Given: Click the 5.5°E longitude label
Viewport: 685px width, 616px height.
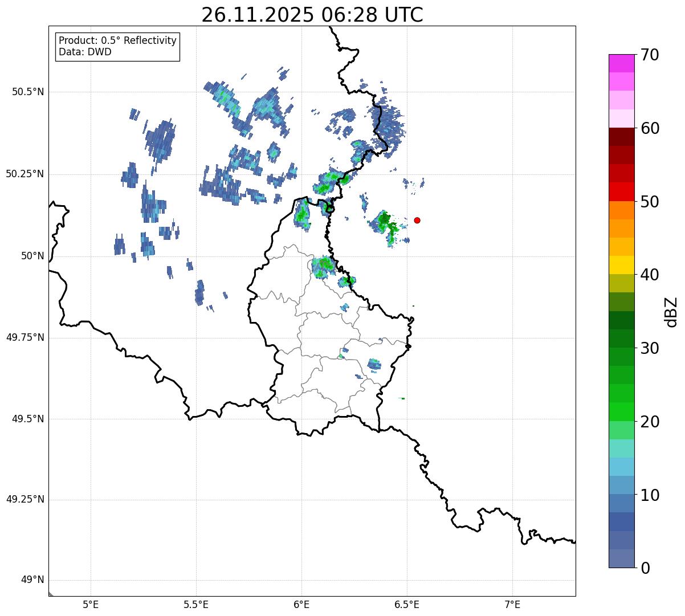Looking at the screenshot, I should click(x=196, y=605).
